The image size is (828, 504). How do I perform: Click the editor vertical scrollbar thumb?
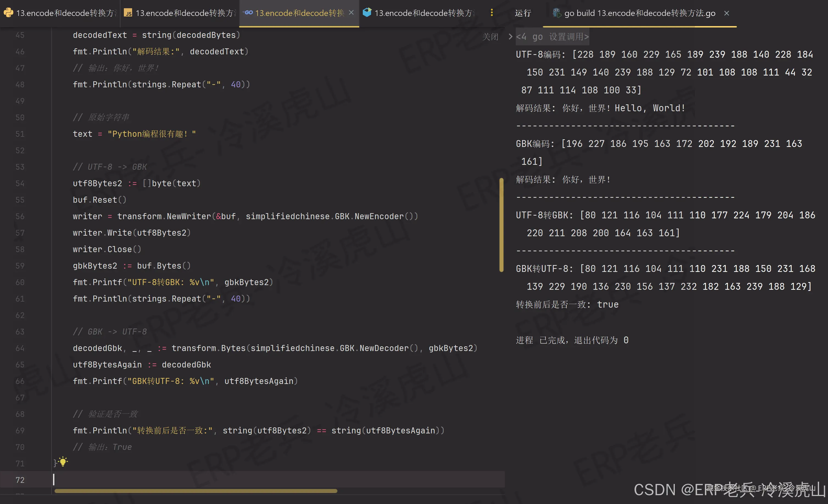[x=501, y=224]
